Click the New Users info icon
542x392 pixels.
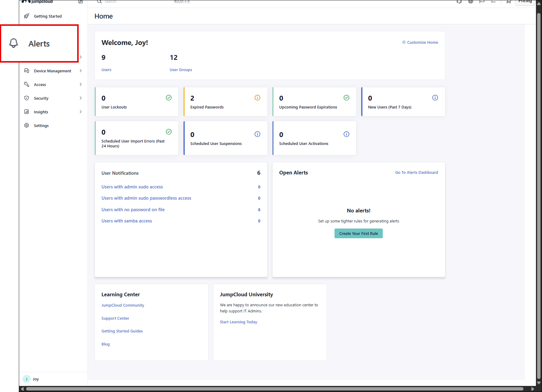tap(435, 98)
